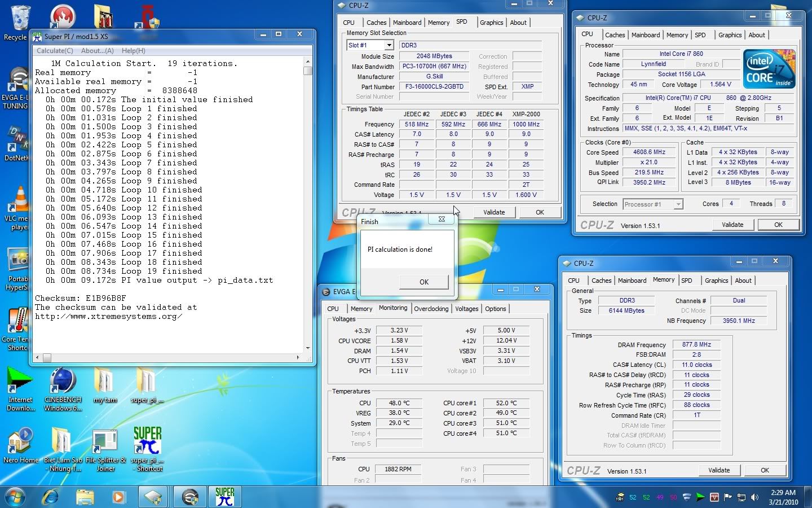Switch to EVGA E-LEET taskbar button
The image size is (812, 508).
point(191,497)
